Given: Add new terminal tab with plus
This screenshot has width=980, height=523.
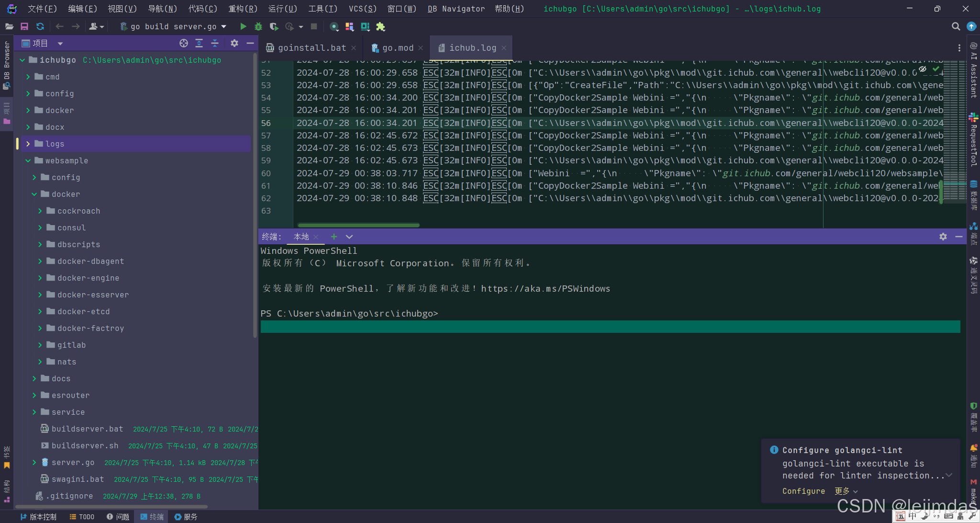Looking at the screenshot, I should coord(334,237).
